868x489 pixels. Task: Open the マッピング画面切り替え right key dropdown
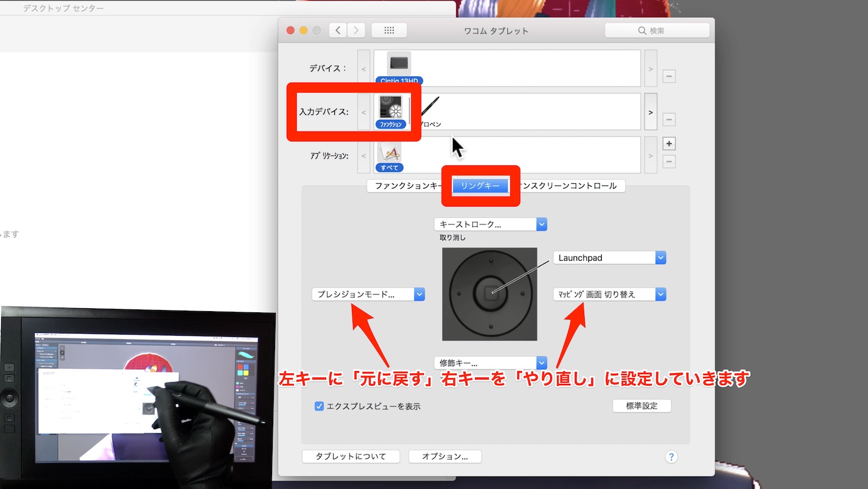pos(609,294)
